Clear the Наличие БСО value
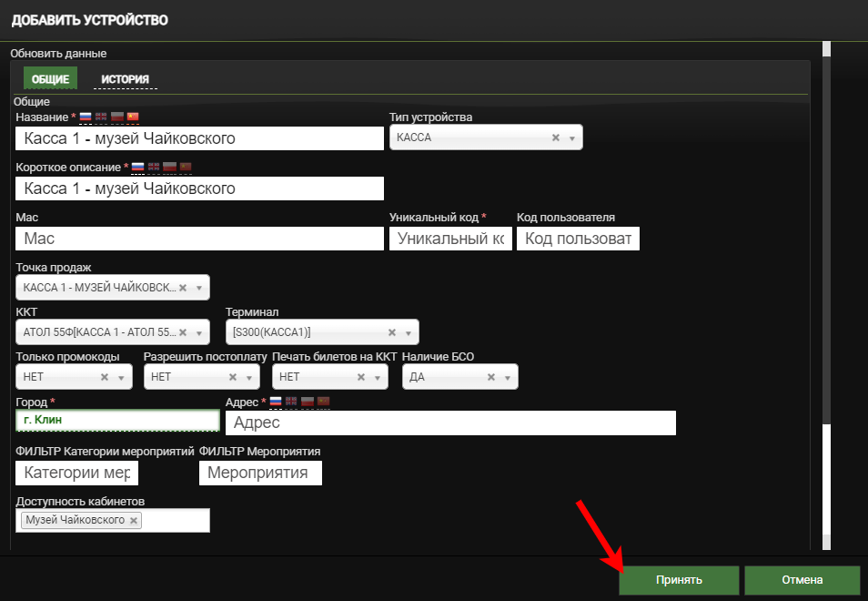Image resolution: width=868 pixels, height=601 pixels. click(491, 377)
